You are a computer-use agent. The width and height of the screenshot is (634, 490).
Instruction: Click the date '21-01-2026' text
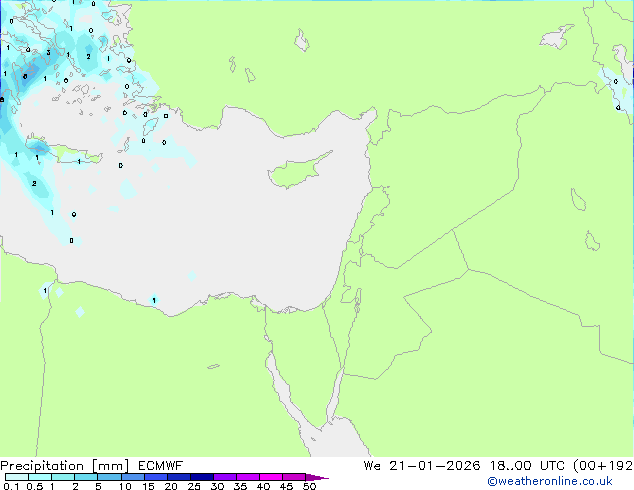(x=435, y=466)
